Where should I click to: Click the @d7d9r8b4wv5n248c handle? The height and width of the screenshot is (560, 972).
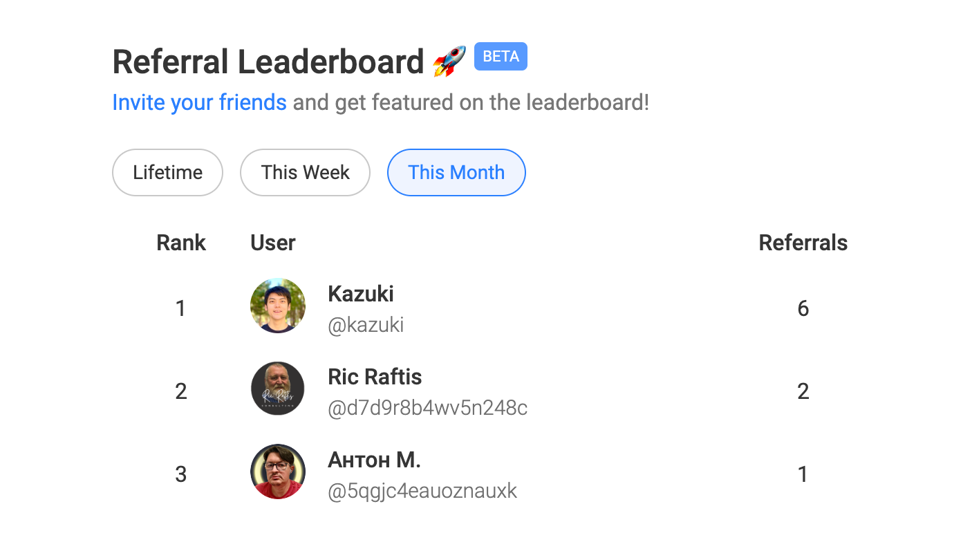(x=427, y=408)
